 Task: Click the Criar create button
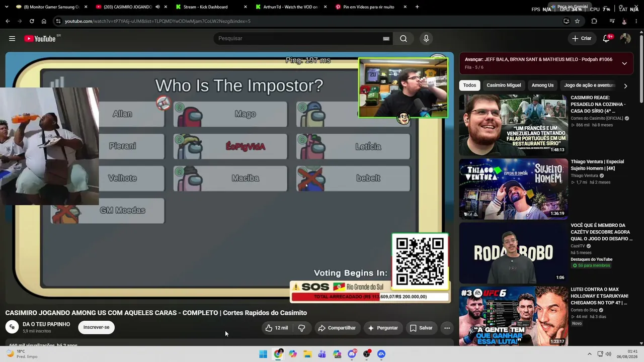(x=582, y=39)
